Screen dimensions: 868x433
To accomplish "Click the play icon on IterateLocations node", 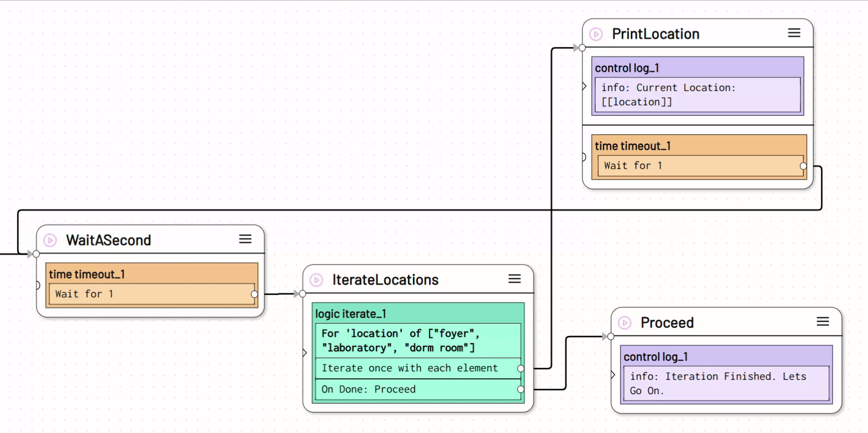I will coord(316,280).
